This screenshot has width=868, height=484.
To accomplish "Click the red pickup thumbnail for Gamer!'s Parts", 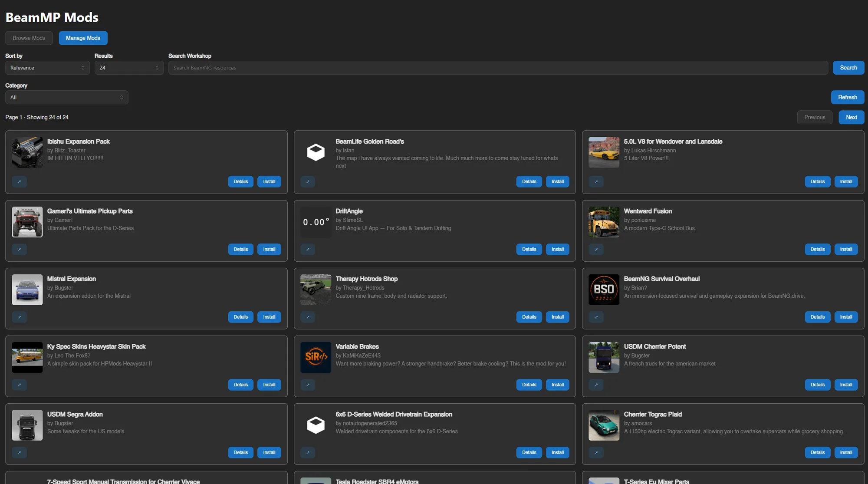I will [27, 222].
